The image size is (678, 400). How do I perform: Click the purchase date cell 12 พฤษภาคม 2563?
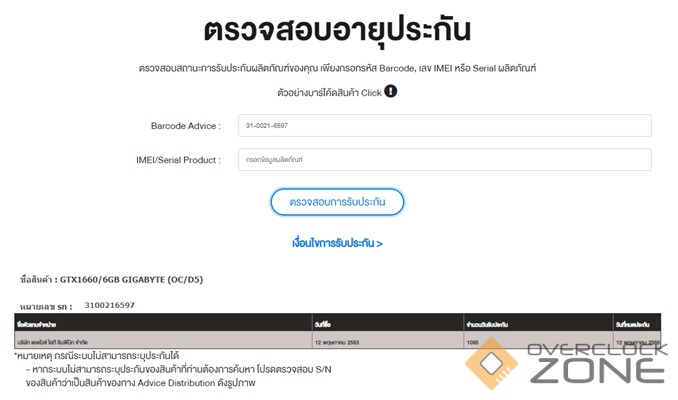(387, 342)
